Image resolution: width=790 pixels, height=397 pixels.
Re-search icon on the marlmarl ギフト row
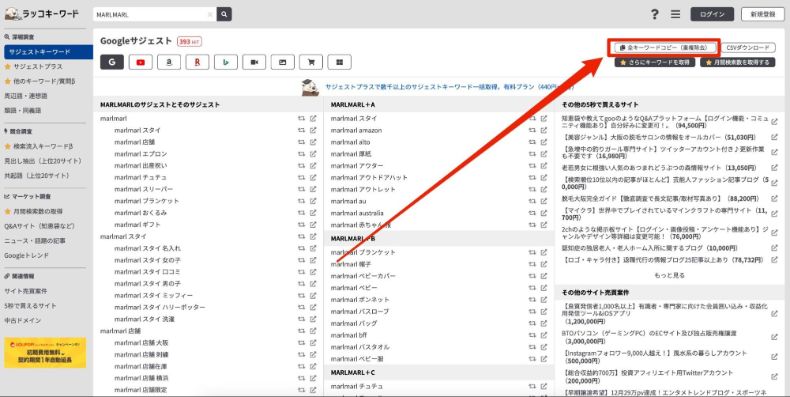click(301, 224)
